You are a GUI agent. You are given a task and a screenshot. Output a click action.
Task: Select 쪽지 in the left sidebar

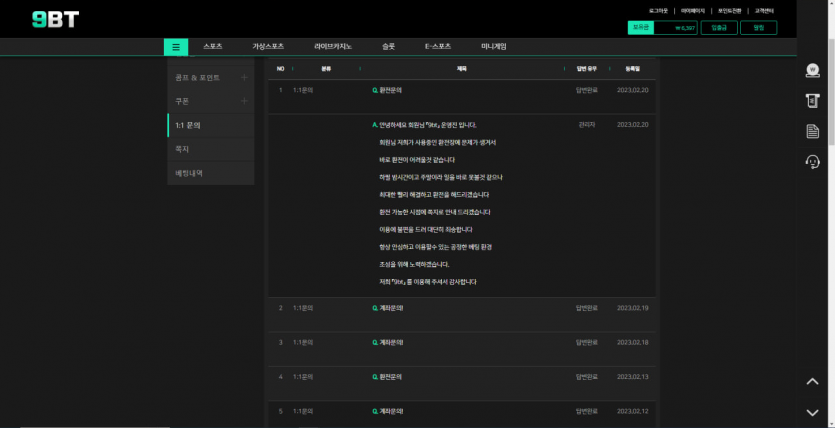183,149
